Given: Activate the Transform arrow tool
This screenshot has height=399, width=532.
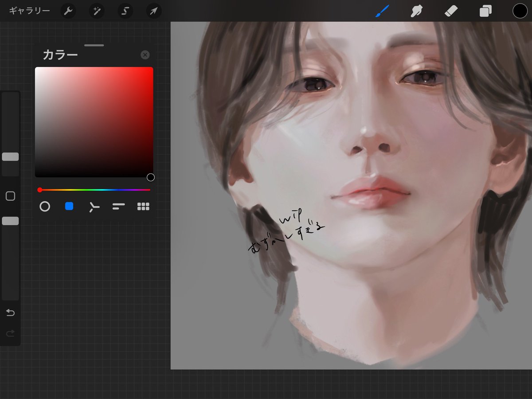Looking at the screenshot, I should pyautogui.click(x=153, y=11).
